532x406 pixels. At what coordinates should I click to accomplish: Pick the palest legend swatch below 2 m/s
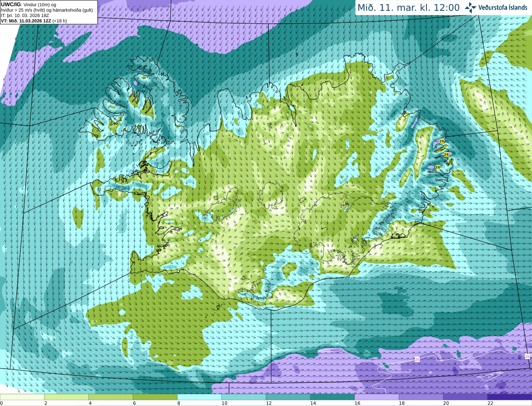(x=22, y=397)
